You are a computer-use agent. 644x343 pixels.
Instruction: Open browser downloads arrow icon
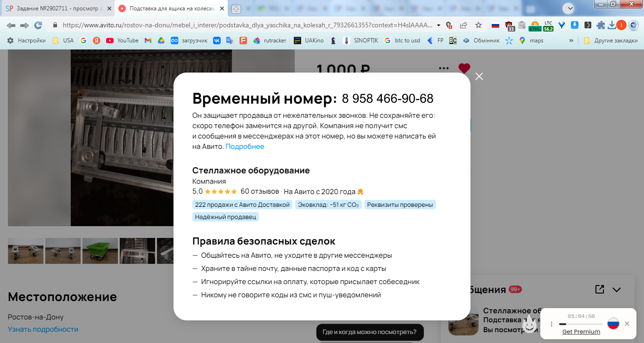coord(611,25)
